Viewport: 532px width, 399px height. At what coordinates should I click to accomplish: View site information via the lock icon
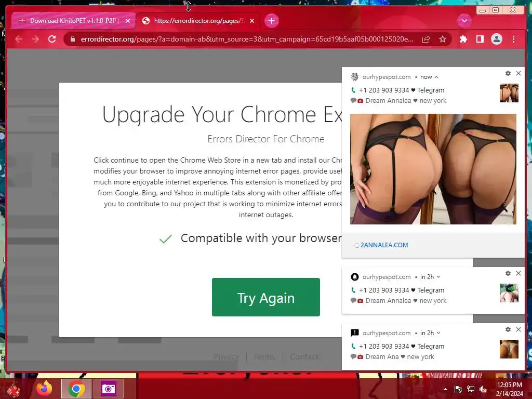click(72, 39)
